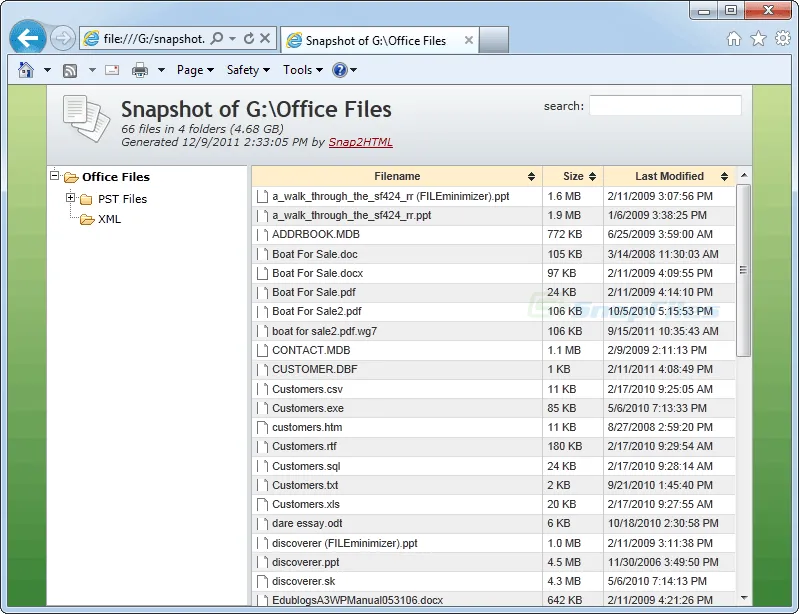799x614 pixels.
Task: Open browser settings gear icon
Action: [783, 38]
